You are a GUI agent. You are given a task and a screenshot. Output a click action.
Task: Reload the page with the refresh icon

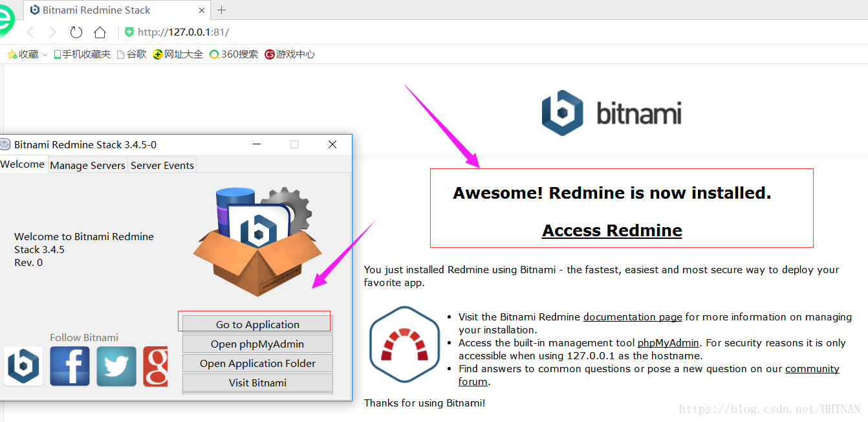click(x=76, y=32)
